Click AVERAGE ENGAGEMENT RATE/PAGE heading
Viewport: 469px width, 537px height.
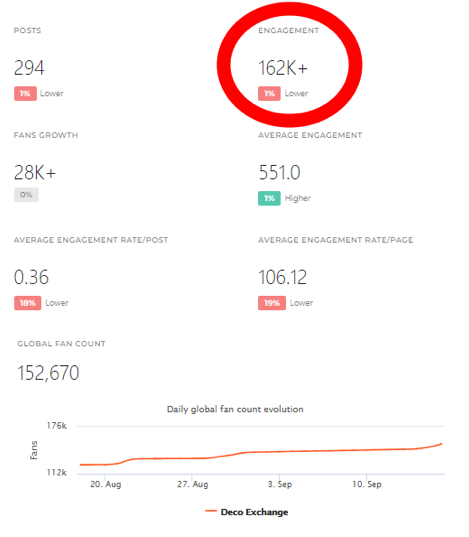pos(336,240)
